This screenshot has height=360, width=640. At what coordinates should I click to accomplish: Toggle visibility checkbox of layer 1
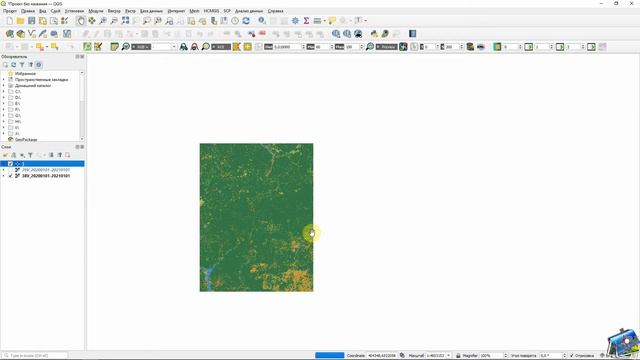[x=10, y=164]
